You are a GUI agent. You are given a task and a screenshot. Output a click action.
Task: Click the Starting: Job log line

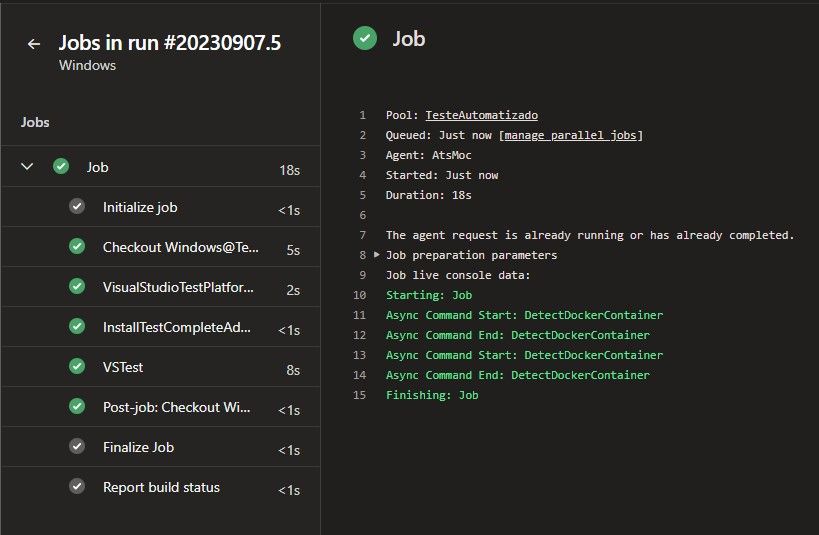(x=428, y=295)
